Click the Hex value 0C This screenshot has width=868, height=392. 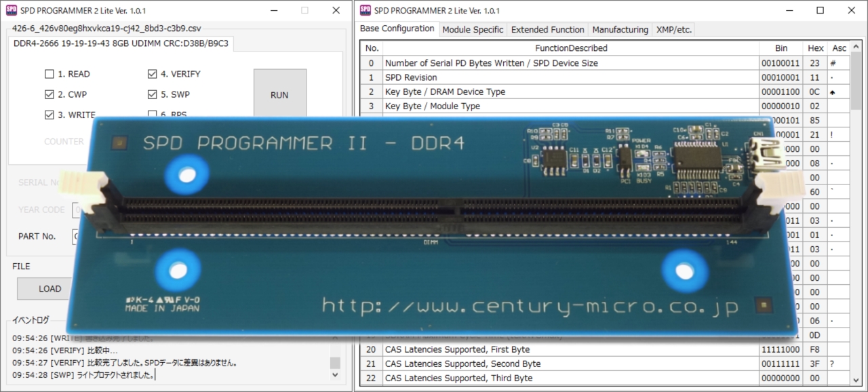[x=816, y=92]
